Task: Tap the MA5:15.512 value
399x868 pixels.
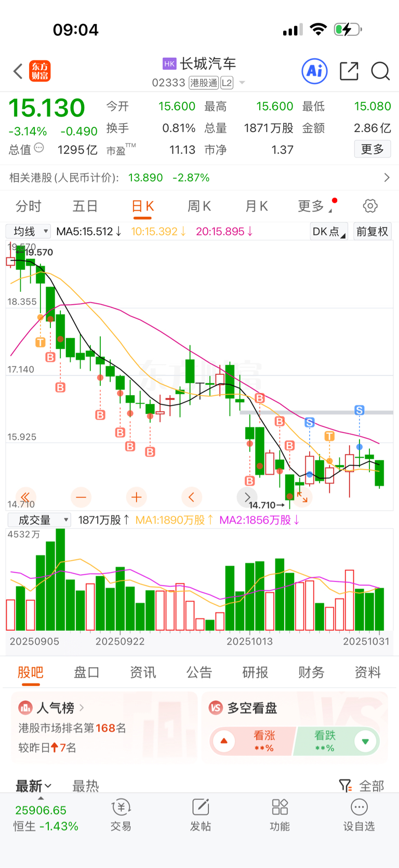Action: 89,231
